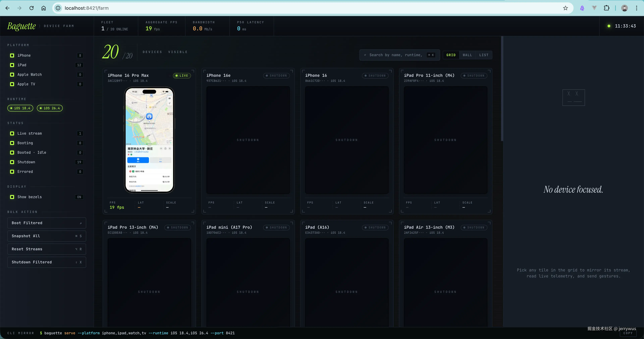Click Snapshot All bulk action
The height and width of the screenshot is (339, 644).
click(47, 236)
